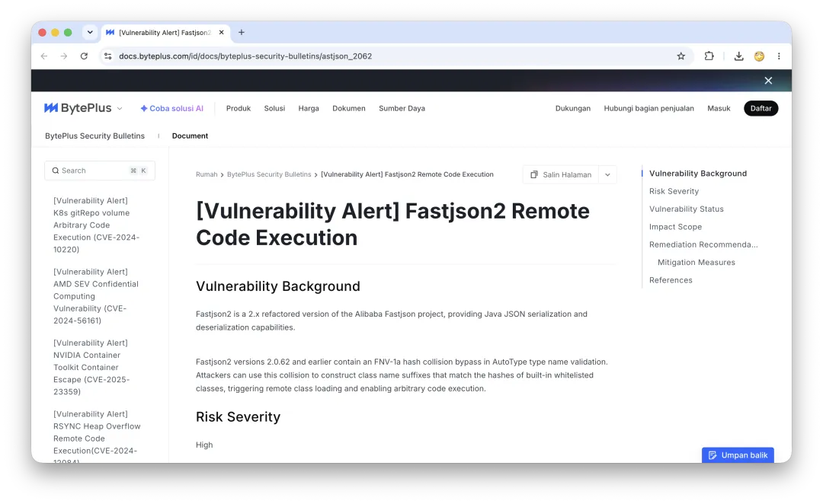Jump to Impact Scope in outline
823x504 pixels.
pos(675,227)
